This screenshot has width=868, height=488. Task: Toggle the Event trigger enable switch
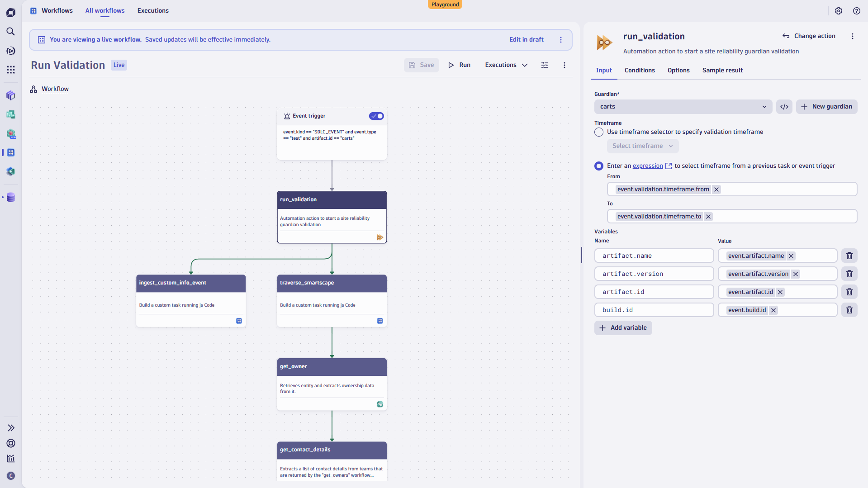coord(376,116)
